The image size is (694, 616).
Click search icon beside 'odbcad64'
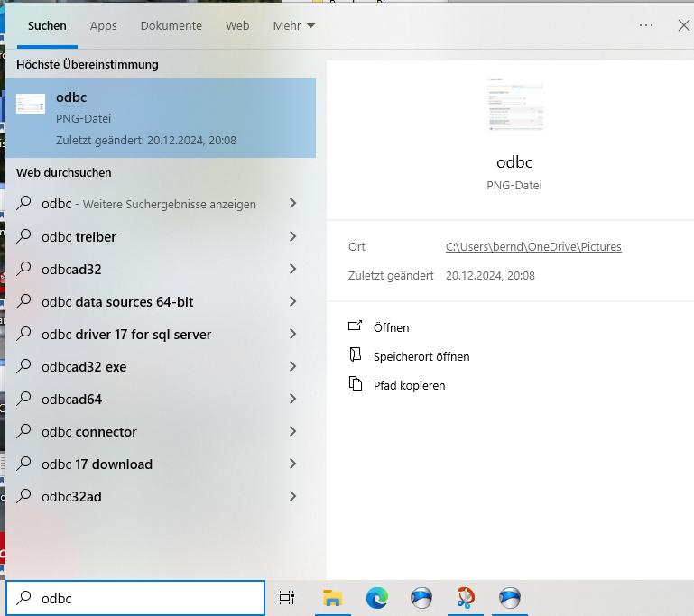23,399
